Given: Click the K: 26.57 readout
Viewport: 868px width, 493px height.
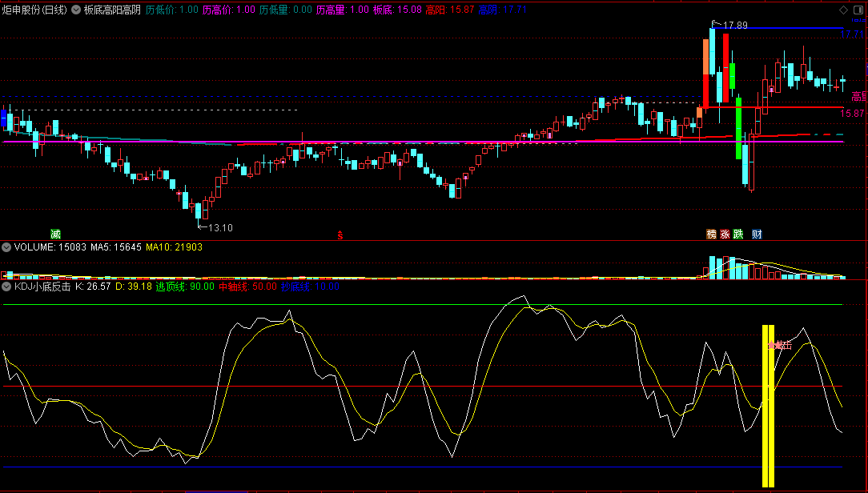Looking at the screenshot, I should [x=93, y=287].
